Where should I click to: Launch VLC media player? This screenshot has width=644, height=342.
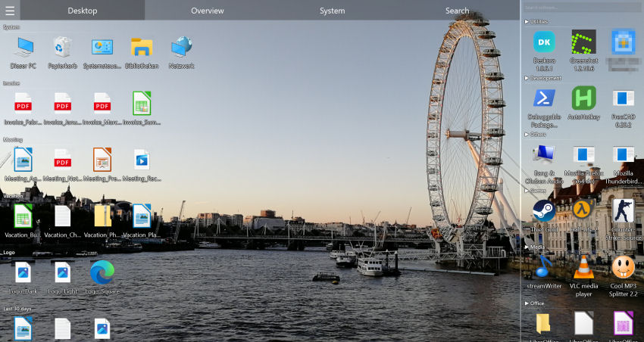[x=583, y=276]
